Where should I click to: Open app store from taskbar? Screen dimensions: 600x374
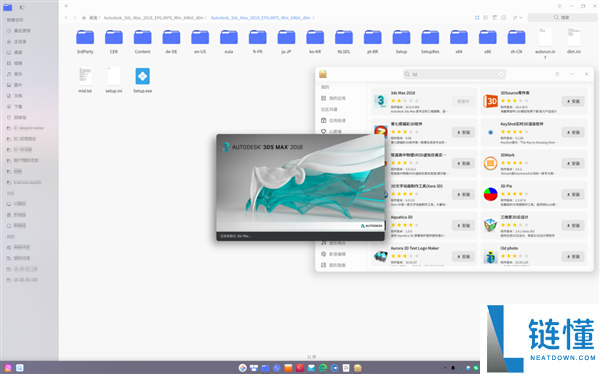[x=357, y=368]
